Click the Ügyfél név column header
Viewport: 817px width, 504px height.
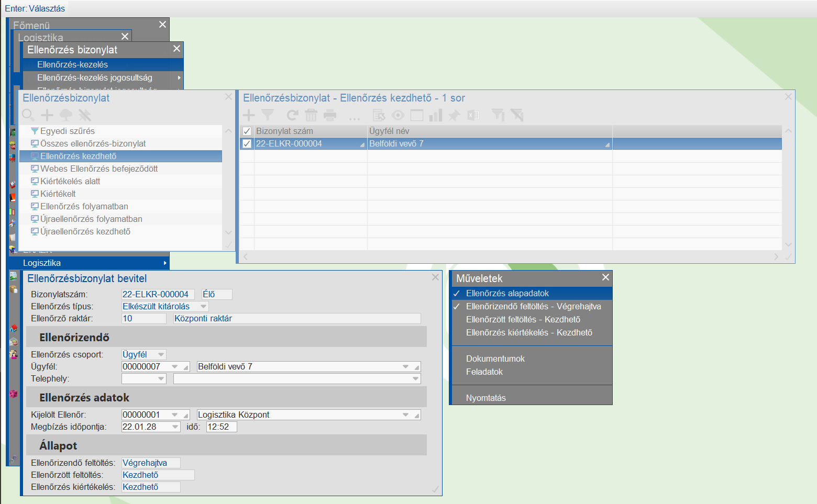pos(490,131)
